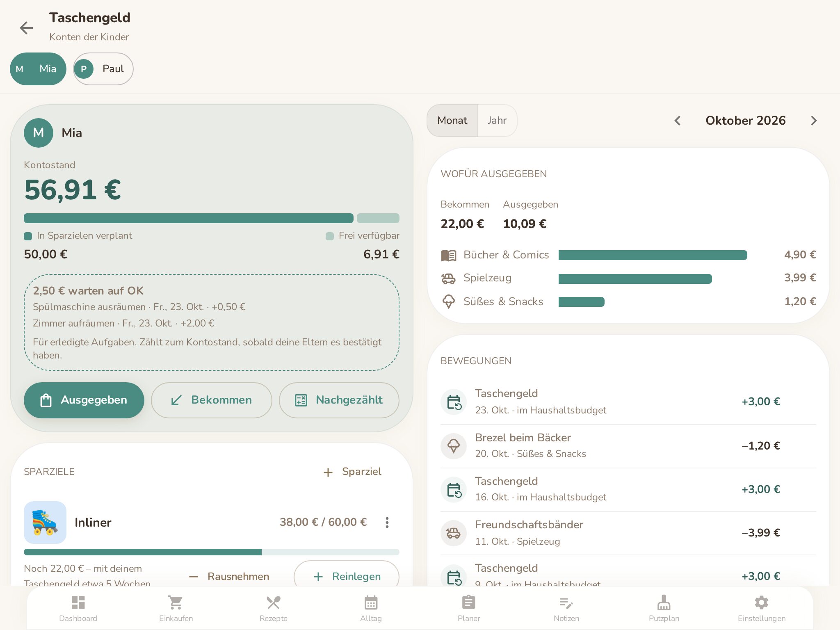Screen dimensions: 840x630
Task: Go to previous month chevron
Action: pos(678,121)
